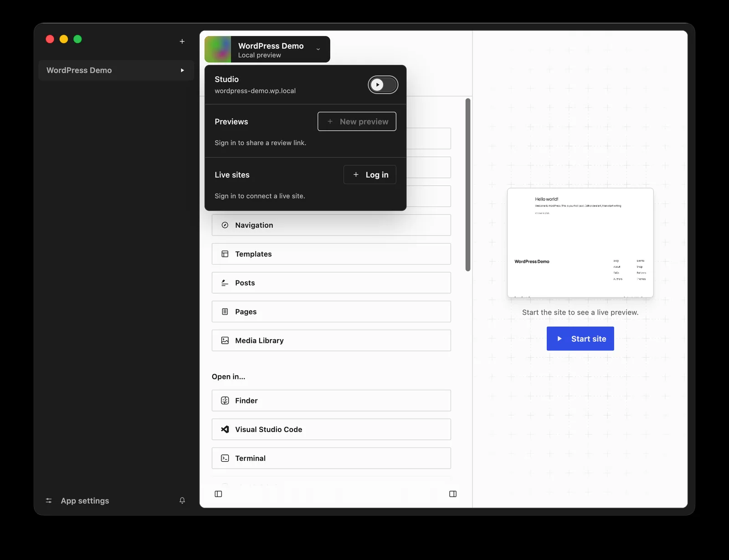729x560 pixels.
Task: Click the WordPress Demo site gradient icon
Action: point(218,49)
